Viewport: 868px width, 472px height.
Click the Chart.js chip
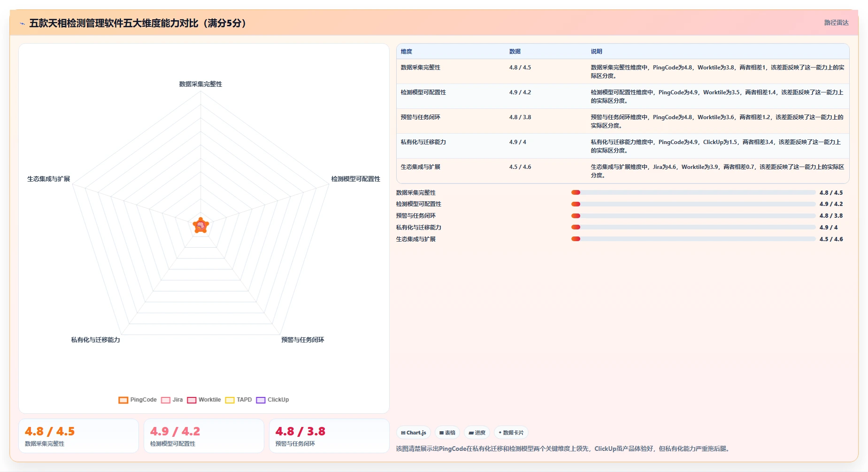[x=414, y=433]
